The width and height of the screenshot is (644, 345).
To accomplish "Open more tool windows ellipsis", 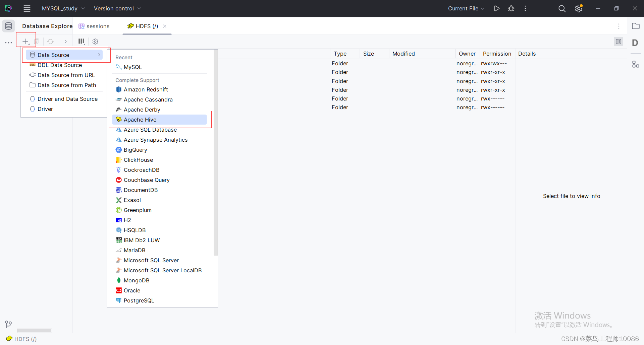I will [x=8, y=43].
